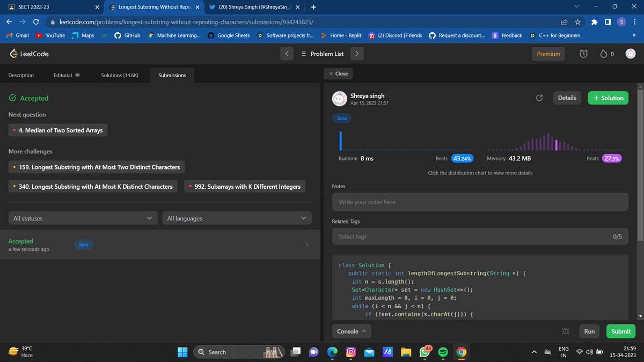This screenshot has height=362, width=644.
Task: Click the chevron on the accepted submission row
Action: (307, 245)
